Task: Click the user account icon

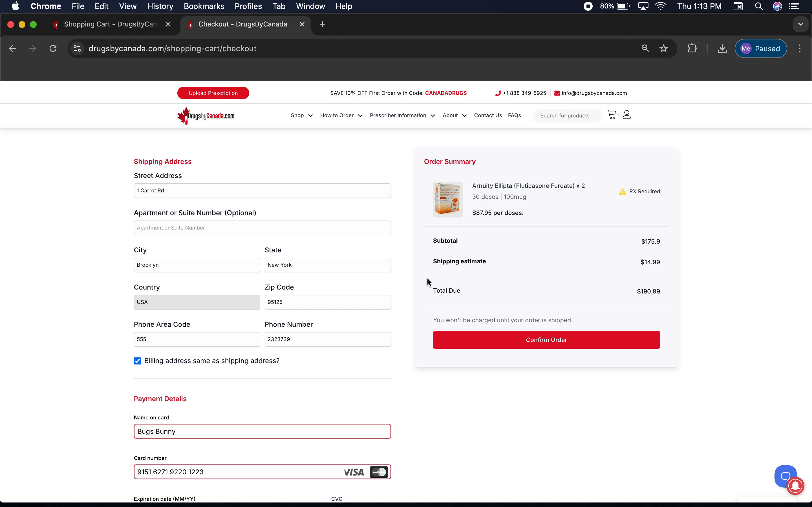Action: click(x=626, y=115)
